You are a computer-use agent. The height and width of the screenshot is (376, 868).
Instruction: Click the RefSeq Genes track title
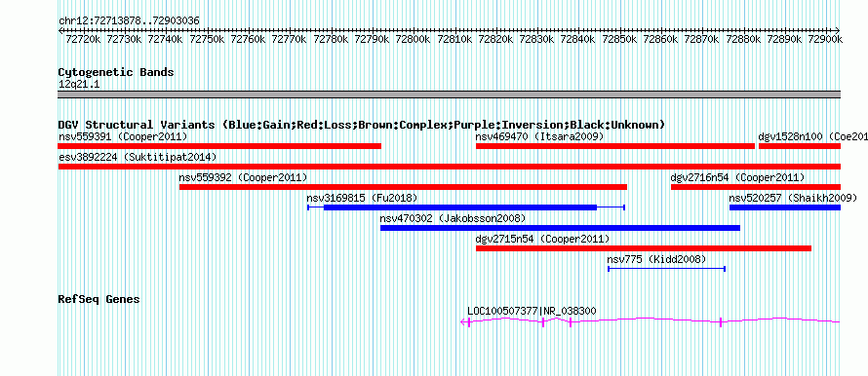tap(99, 299)
